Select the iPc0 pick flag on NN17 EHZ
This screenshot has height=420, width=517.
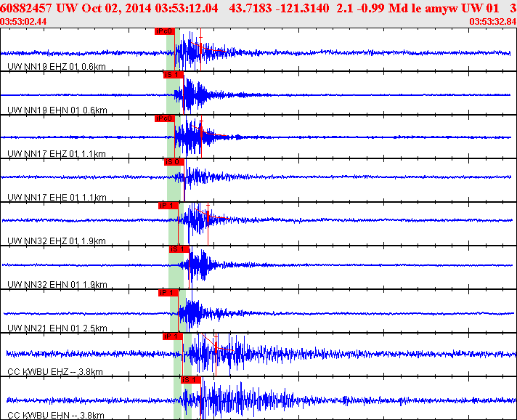click(x=165, y=118)
